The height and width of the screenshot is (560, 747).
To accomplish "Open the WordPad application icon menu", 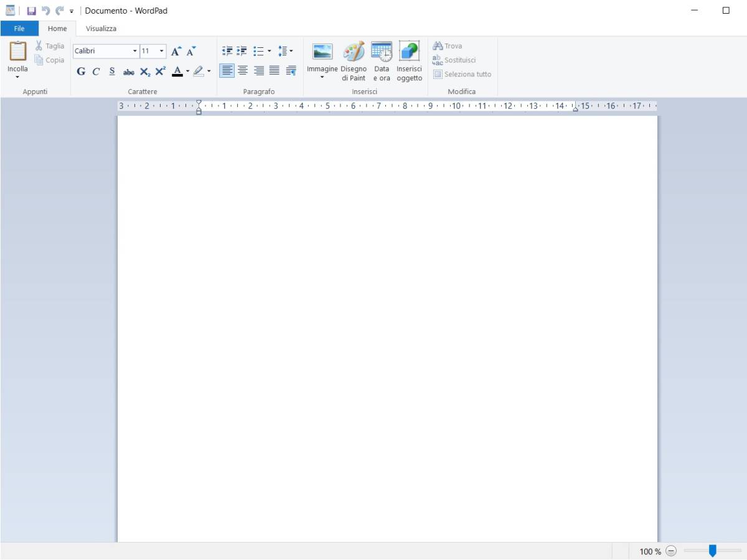I will coord(11,11).
